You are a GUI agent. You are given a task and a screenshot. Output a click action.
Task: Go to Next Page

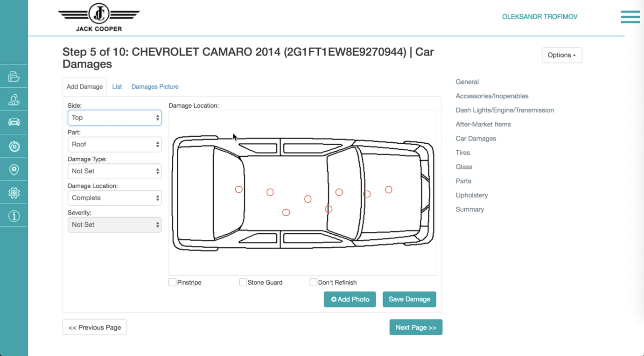416,328
